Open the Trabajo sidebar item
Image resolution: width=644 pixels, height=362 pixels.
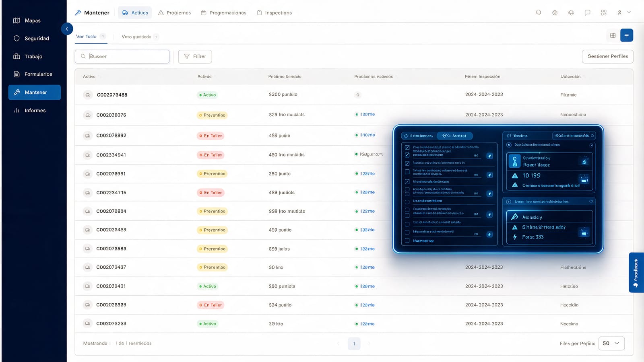(x=28, y=56)
